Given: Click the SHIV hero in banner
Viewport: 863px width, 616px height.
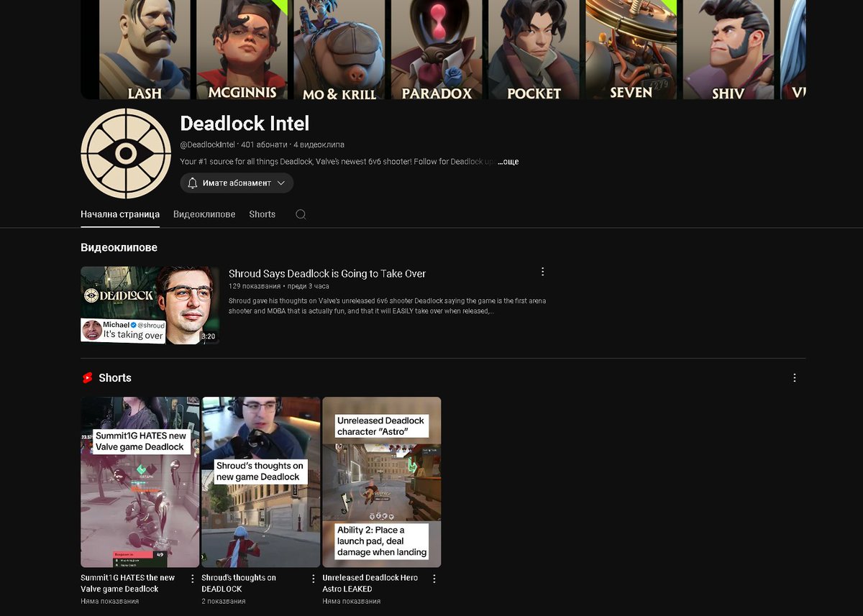Looking at the screenshot, I should 728,49.
